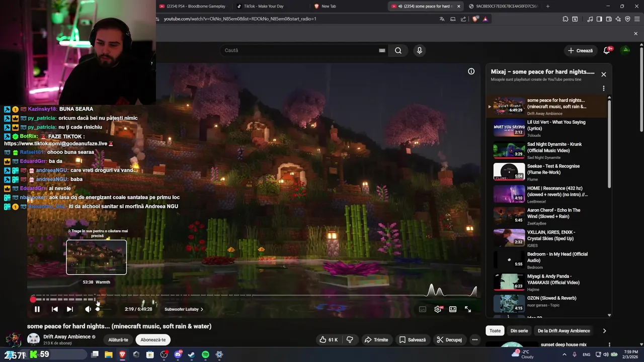The height and width of the screenshot is (362, 644).
Task: Open the Brave Shields lion icon
Action: pyautogui.click(x=475, y=19)
